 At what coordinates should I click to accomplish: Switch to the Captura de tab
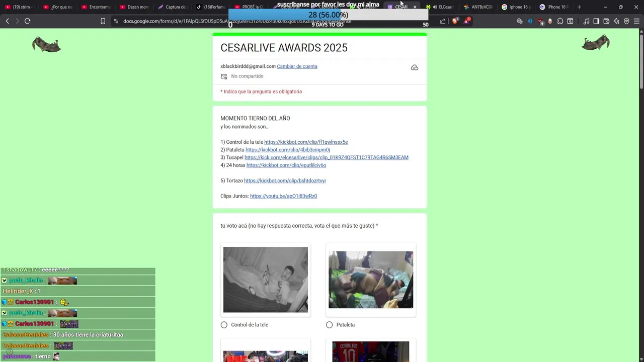click(x=172, y=7)
